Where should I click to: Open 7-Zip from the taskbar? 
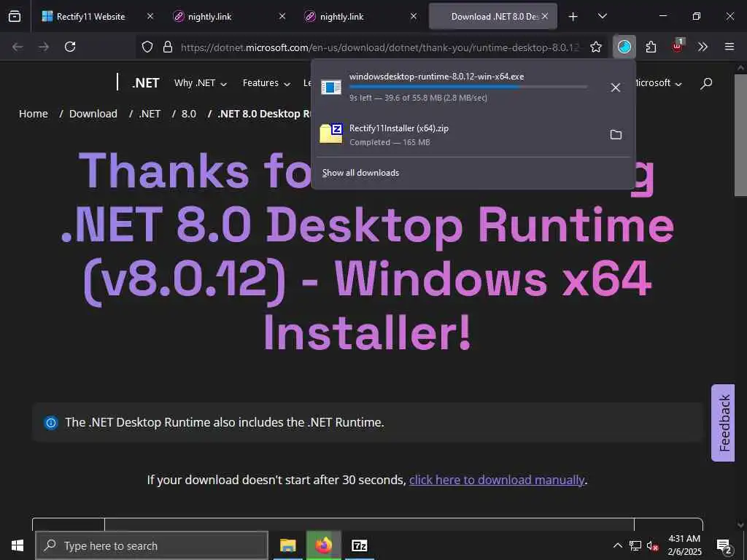[x=359, y=545]
